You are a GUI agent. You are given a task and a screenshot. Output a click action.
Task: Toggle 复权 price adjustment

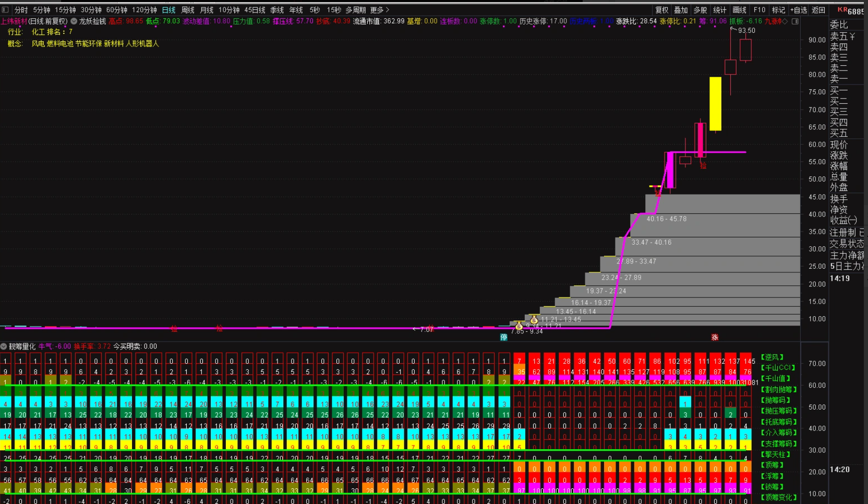coord(661,10)
